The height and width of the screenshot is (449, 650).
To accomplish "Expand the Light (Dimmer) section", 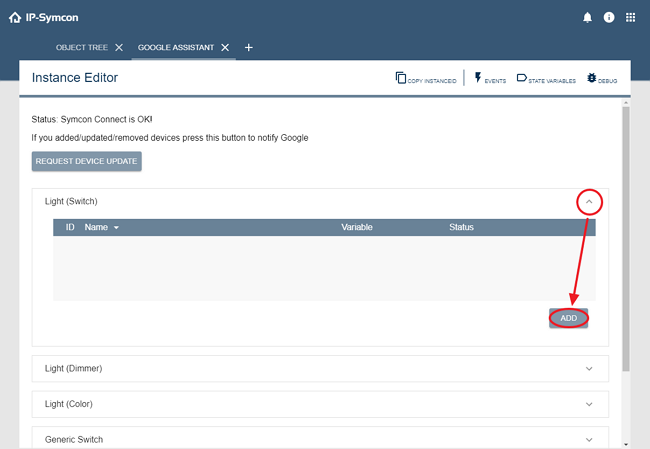I will [589, 368].
